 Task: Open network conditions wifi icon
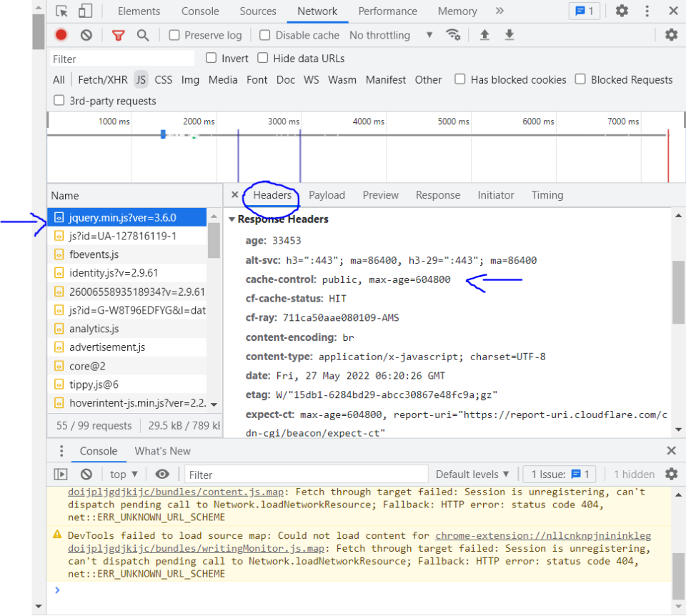[x=453, y=34]
